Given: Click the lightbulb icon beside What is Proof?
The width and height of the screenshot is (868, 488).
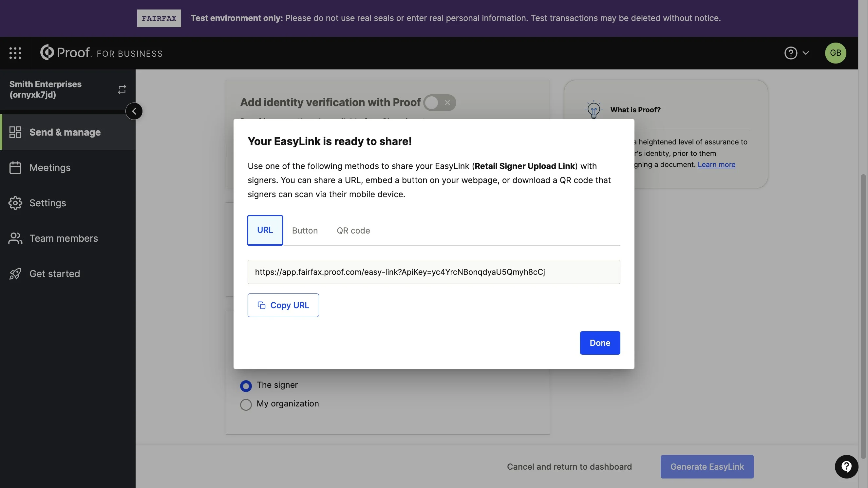Looking at the screenshot, I should pos(594,109).
